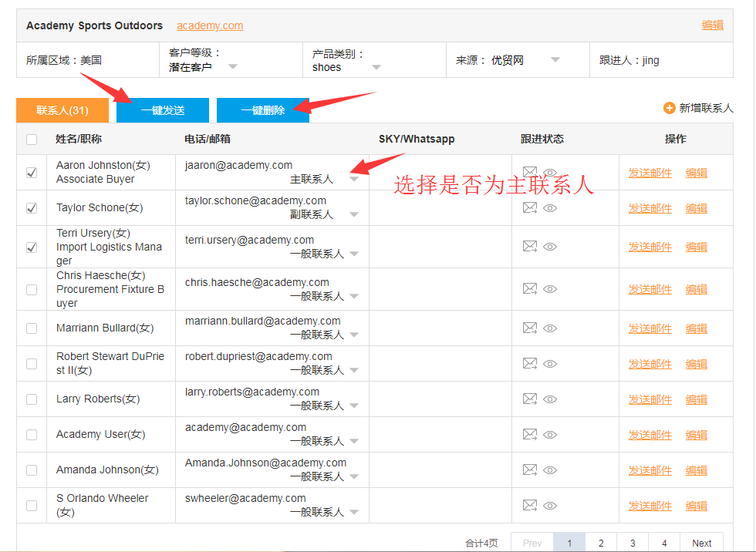The image size is (756, 552).
Task: Uncheck Aaron Johnston's checkbox
Action: (x=32, y=173)
